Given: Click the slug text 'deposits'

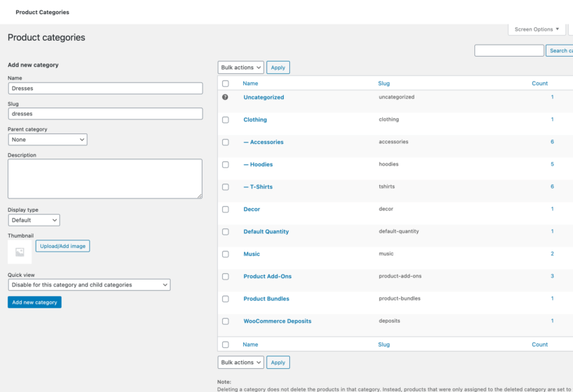Looking at the screenshot, I should (x=389, y=321).
